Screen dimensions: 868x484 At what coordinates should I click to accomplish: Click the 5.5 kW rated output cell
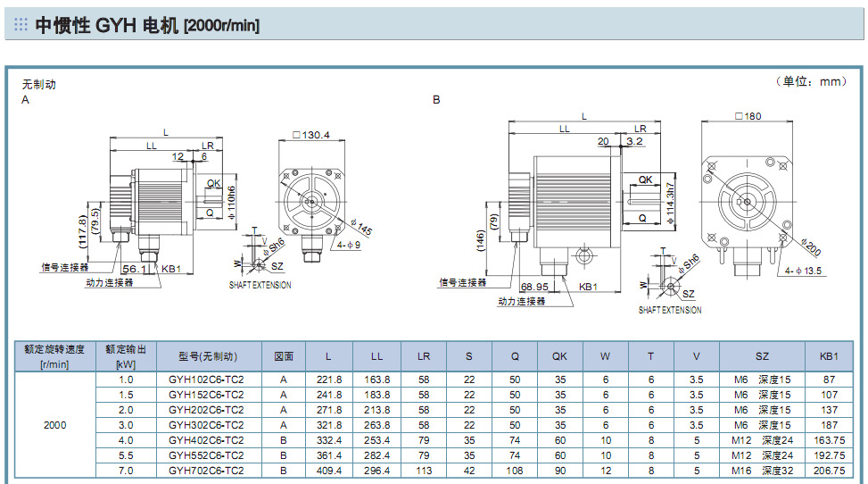[126, 455]
